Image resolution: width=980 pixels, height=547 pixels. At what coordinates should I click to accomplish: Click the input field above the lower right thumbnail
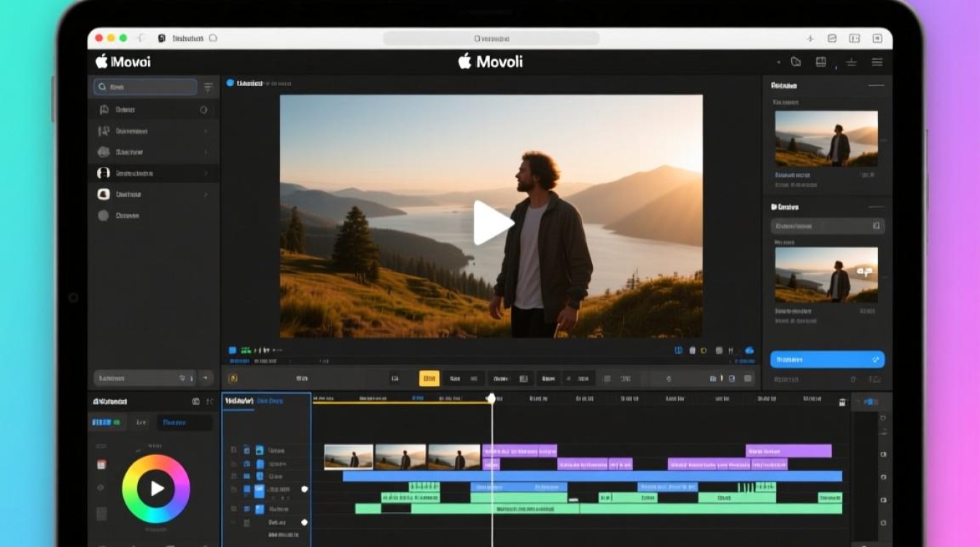(828, 226)
